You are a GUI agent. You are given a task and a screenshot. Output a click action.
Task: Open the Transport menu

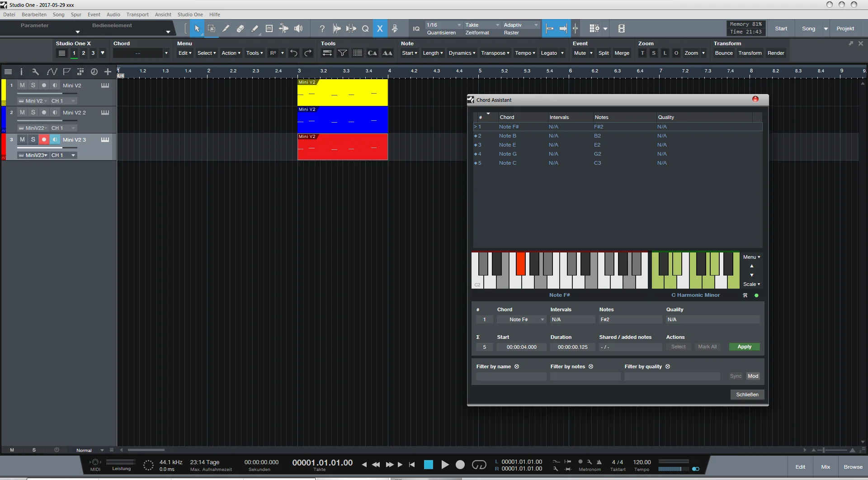[137, 14]
